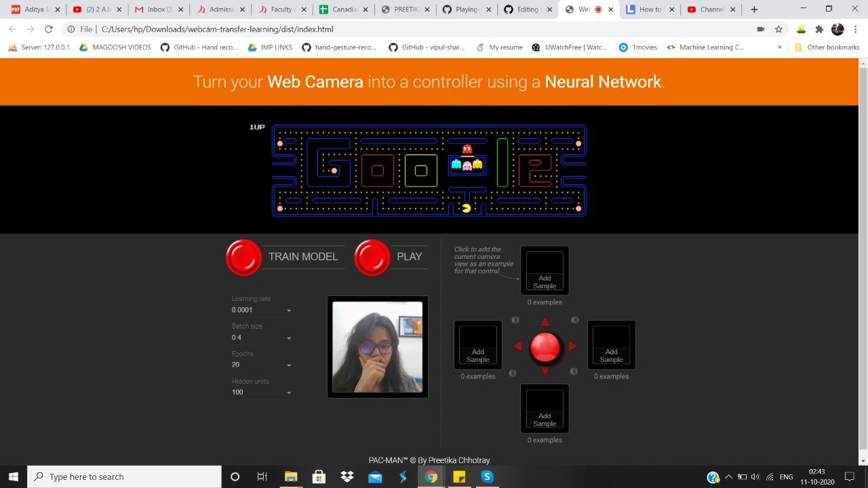Add Sample for the left control
Image resolution: width=868 pixels, height=488 pixels.
tap(478, 345)
